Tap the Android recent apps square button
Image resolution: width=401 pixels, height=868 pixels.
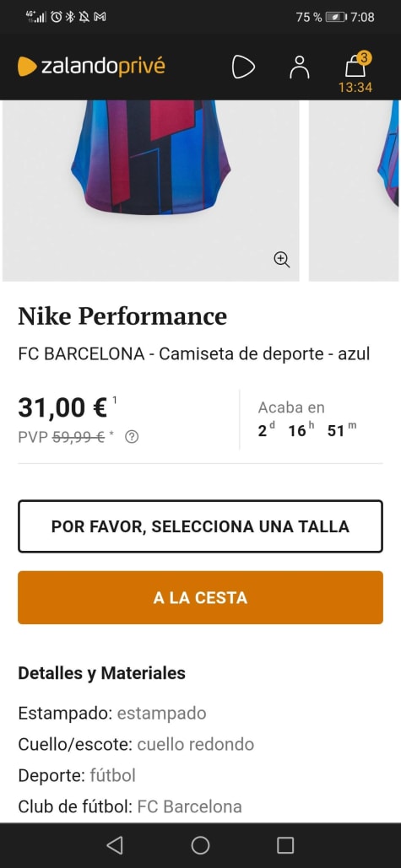(x=285, y=845)
